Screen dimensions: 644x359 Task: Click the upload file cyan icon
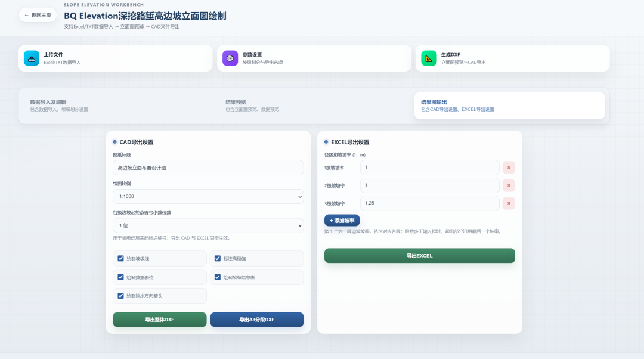(x=32, y=58)
